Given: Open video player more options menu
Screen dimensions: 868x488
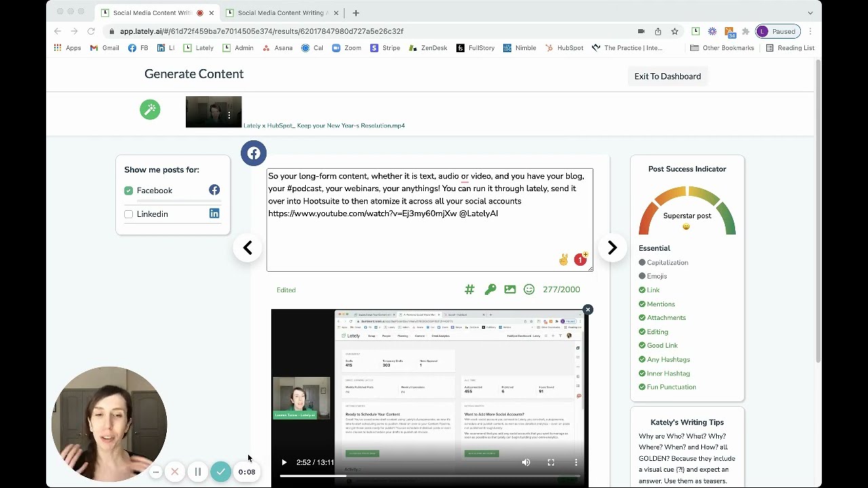Looking at the screenshot, I should (x=576, y=462).
